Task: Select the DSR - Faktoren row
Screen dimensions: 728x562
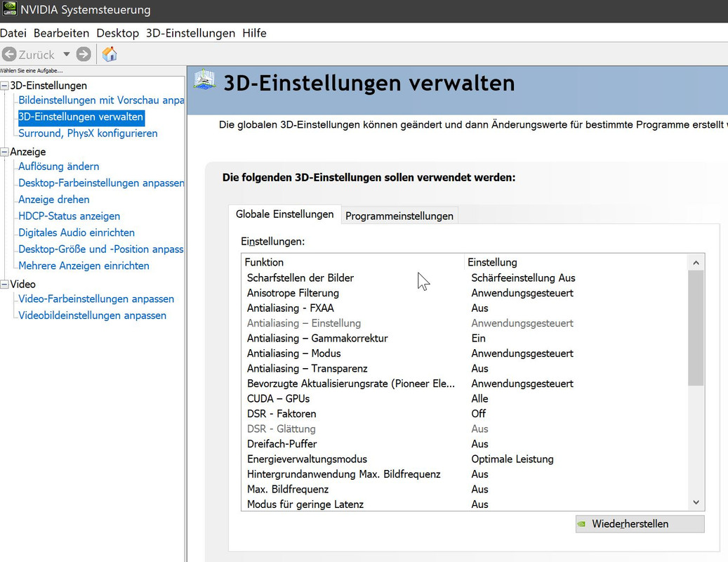Action: point(464,414)
